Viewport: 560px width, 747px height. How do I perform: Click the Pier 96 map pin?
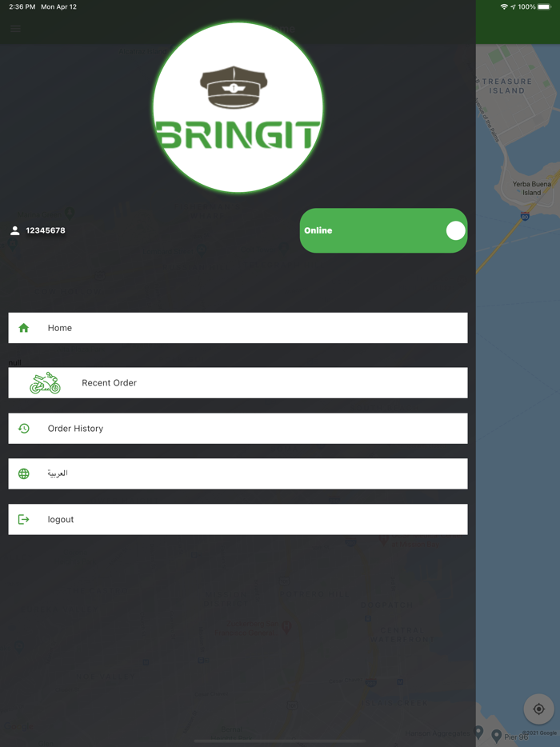[x=496, y=736]
